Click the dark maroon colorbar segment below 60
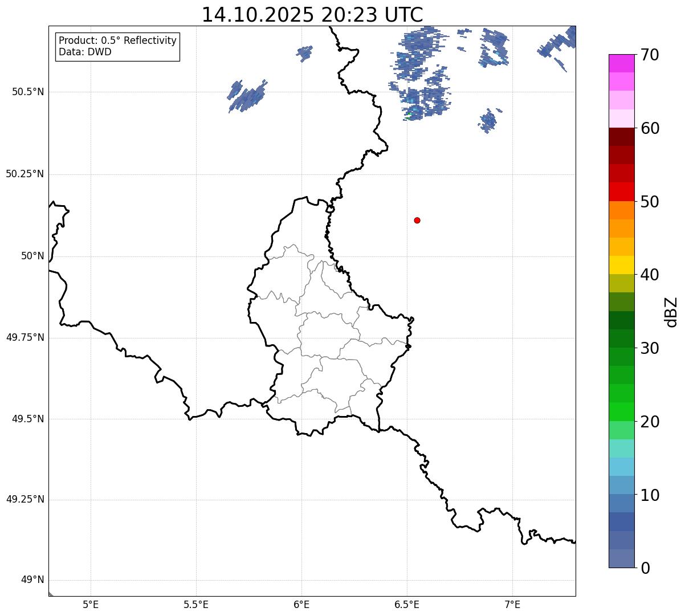Viewport: 685px width, 616px height. 621,137
